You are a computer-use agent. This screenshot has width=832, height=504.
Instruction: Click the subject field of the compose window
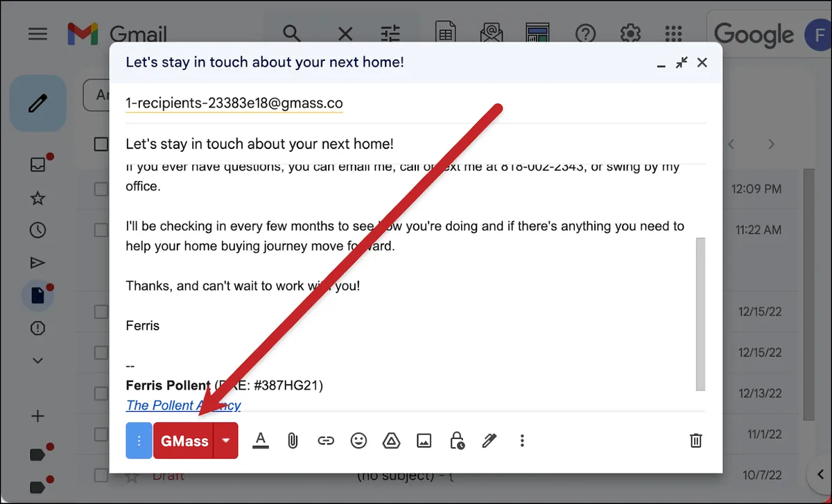point(416,144)
